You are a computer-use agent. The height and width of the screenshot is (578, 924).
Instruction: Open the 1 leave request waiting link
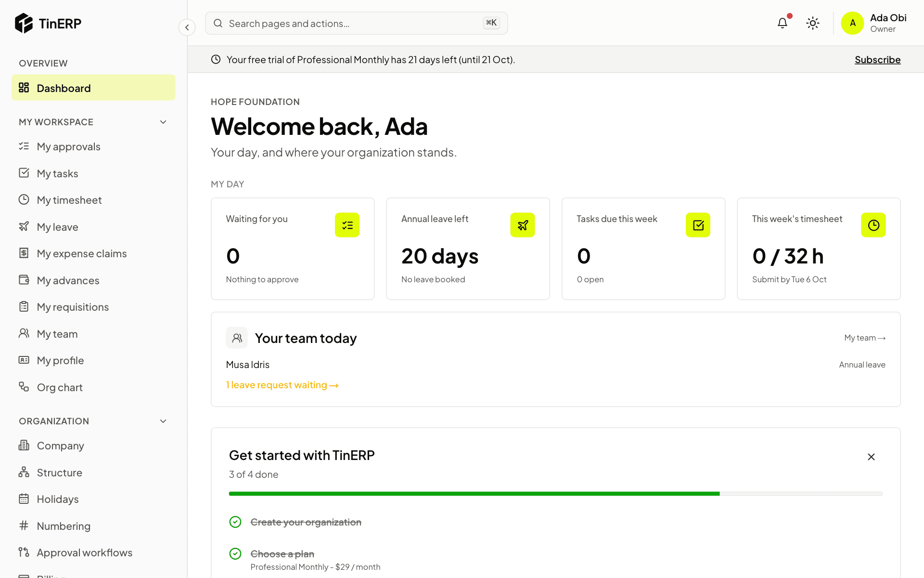point(282,385)
